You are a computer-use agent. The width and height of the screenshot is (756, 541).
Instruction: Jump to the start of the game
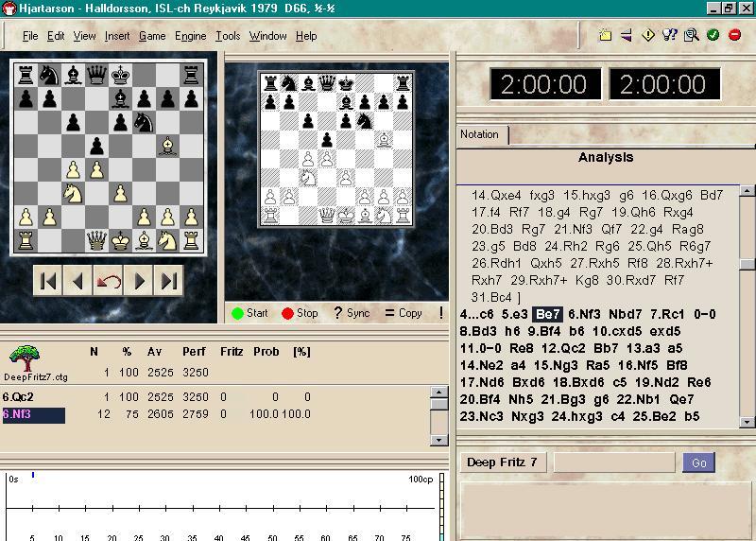point(48,281)
